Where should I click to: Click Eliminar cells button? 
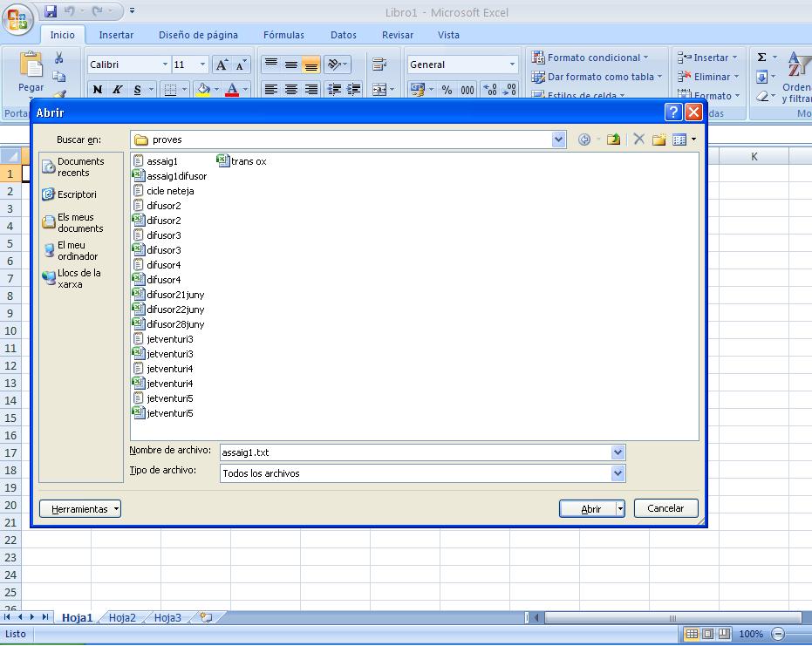click(708, 77)
